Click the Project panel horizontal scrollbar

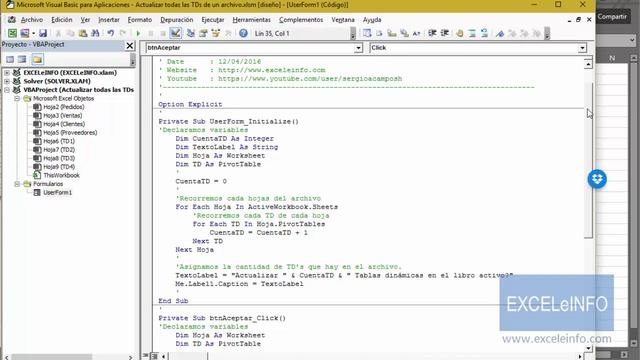click(51, 357)
